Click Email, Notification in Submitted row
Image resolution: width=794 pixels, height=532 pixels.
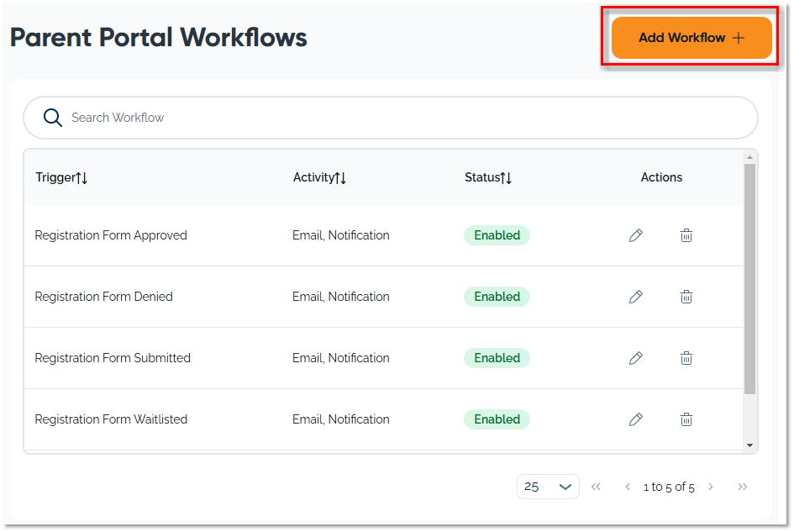coord(341,358)
